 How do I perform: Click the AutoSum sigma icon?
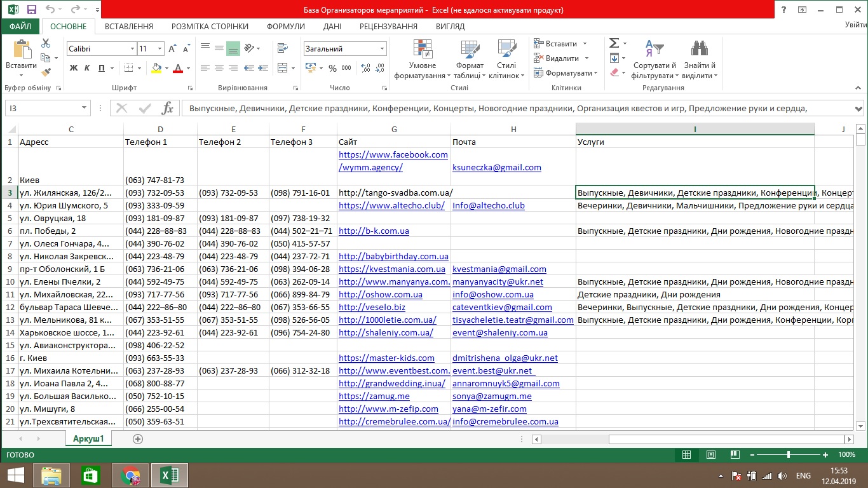tap(614, 43)
